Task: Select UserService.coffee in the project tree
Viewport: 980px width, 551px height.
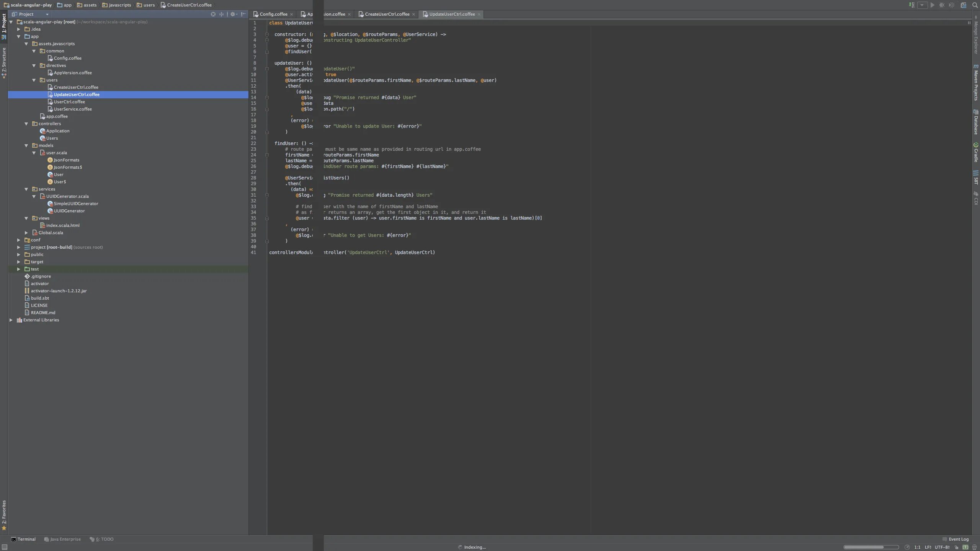Action: [x=73, y=109]
